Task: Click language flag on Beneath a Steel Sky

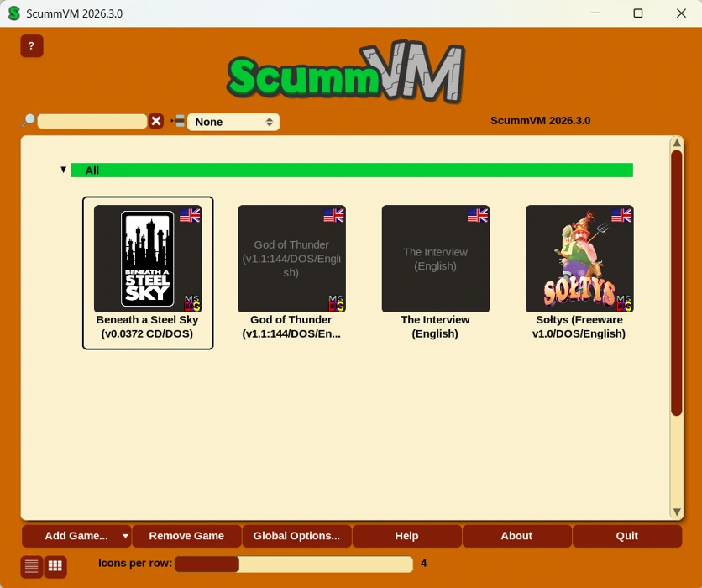Action: pos(190,215)
